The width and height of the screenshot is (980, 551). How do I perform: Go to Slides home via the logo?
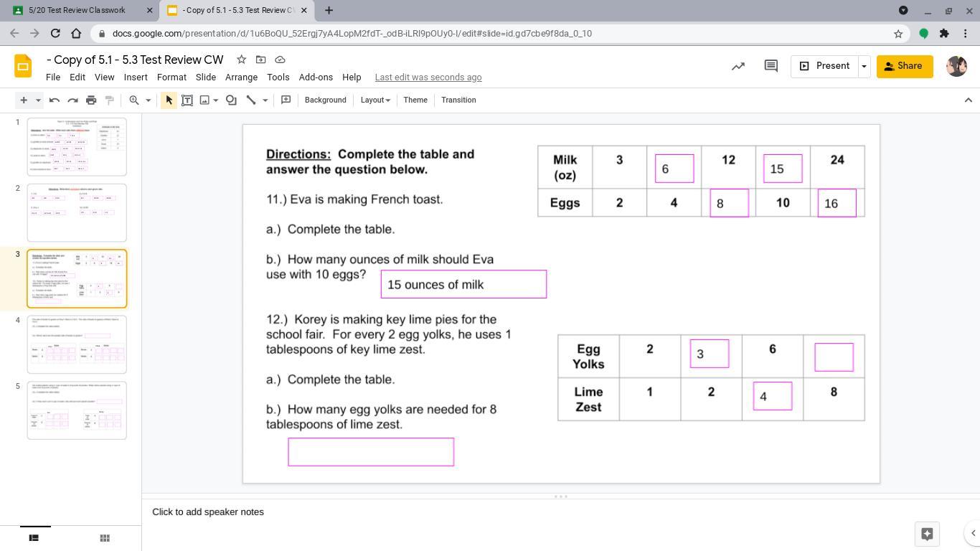coord(23,67)
